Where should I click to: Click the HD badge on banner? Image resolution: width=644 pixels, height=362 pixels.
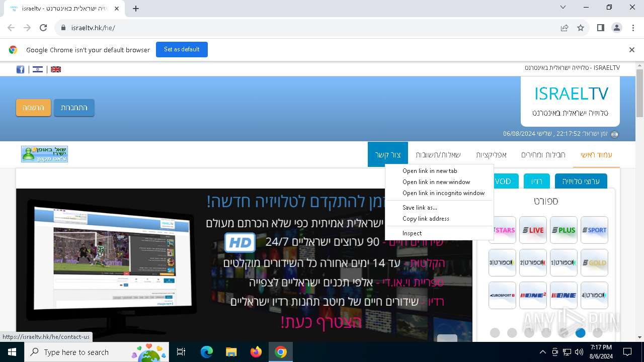(239, 242)
